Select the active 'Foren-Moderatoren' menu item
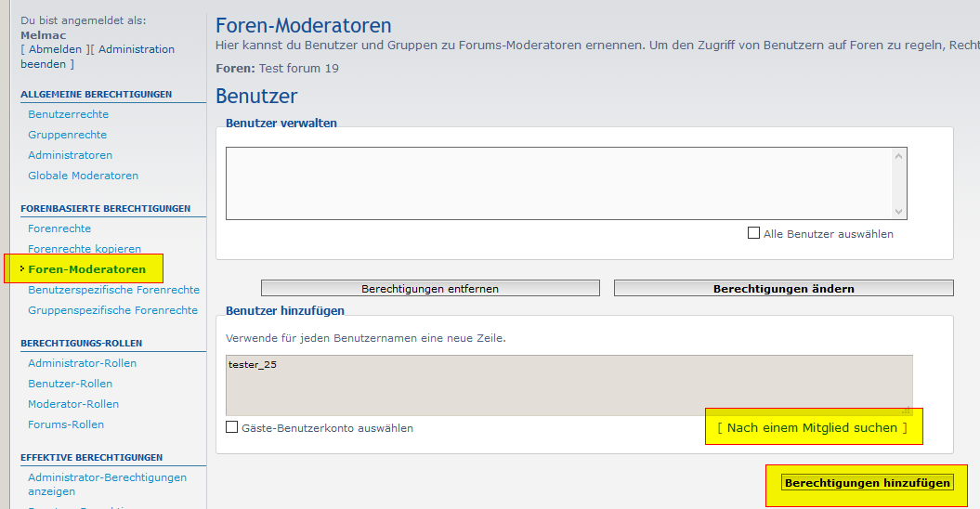This screenshot has height=509, width=980. (x=86, y=269)
